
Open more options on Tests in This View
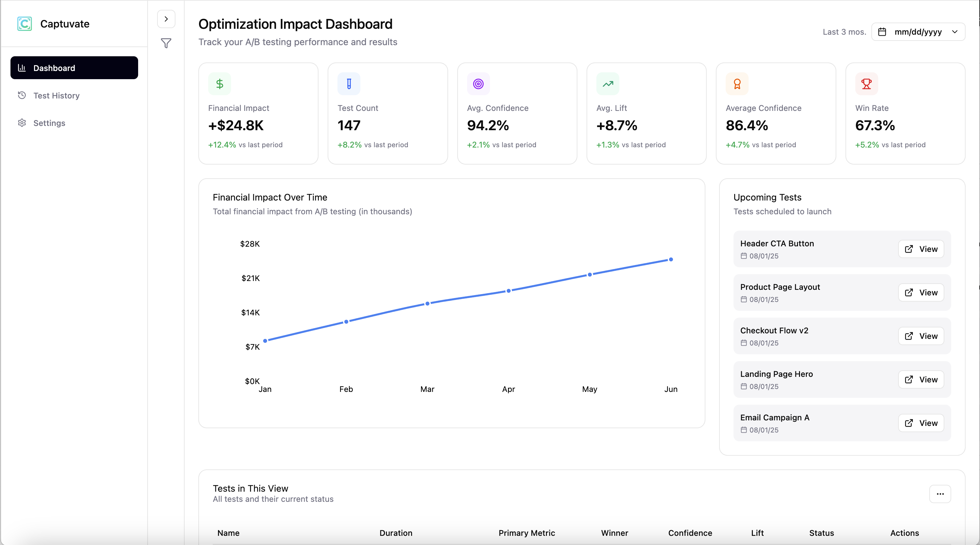[x=940, y=494]
